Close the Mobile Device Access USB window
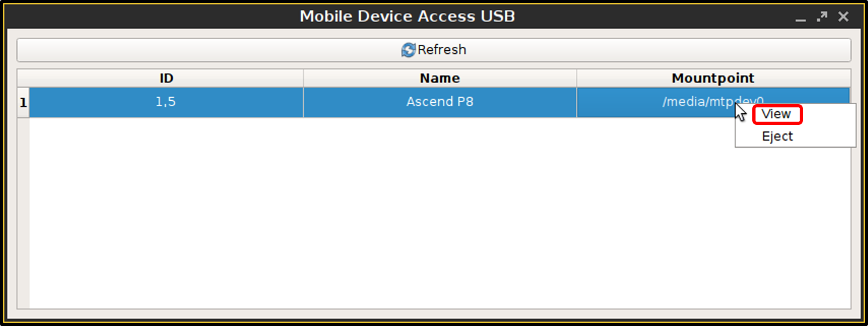The image size is (868, 326). [x=843, y=17]
